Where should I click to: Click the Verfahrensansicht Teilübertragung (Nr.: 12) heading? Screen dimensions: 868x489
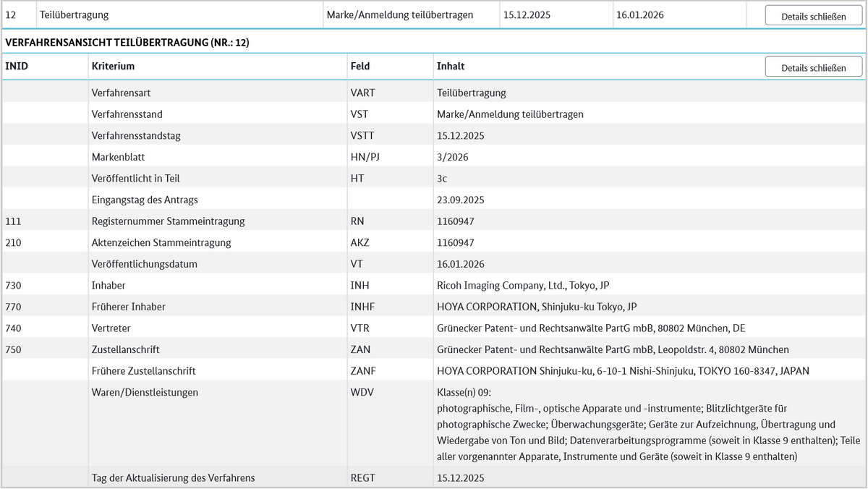coord(127,43)
